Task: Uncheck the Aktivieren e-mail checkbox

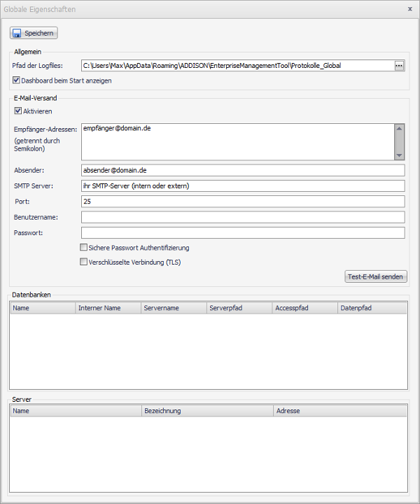Action: [x=18, y=111]
